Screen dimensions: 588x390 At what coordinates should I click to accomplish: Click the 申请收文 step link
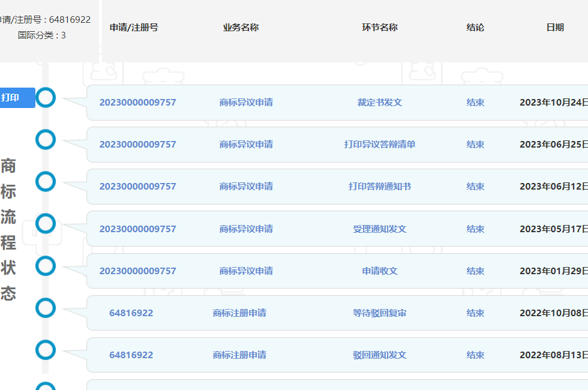pyautogui.click(x=379, y=271)
